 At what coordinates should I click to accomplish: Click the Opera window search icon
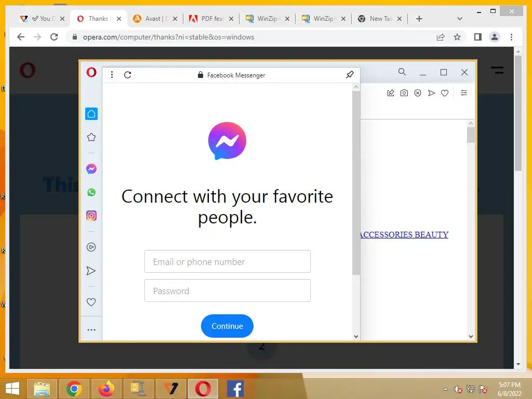coord(402,72)
